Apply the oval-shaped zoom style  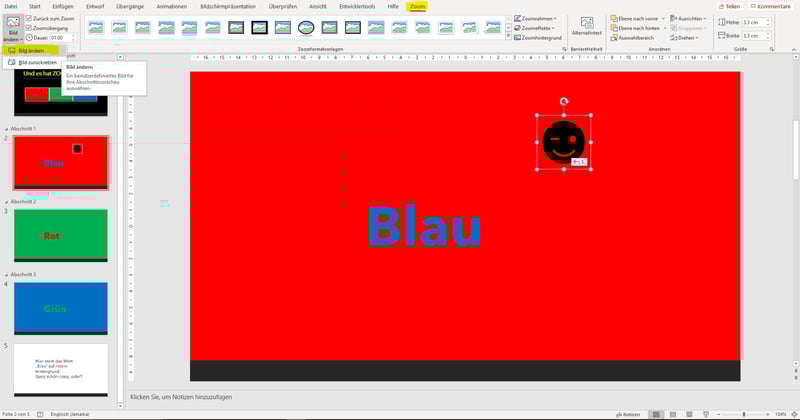(x=306, y=28)
